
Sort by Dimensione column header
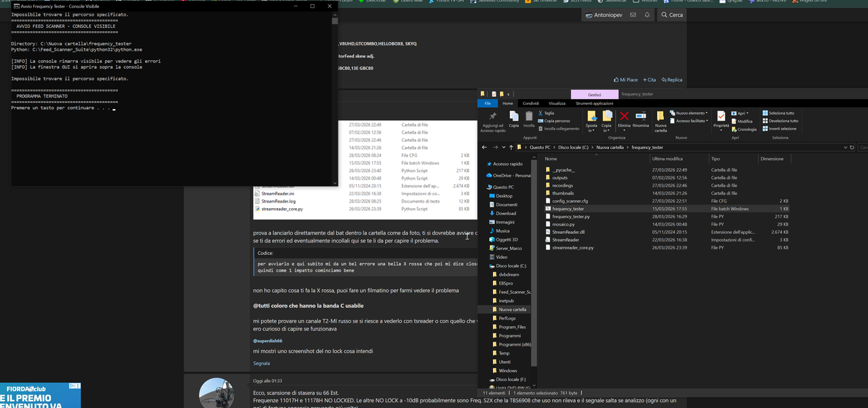tap(774, 159)
